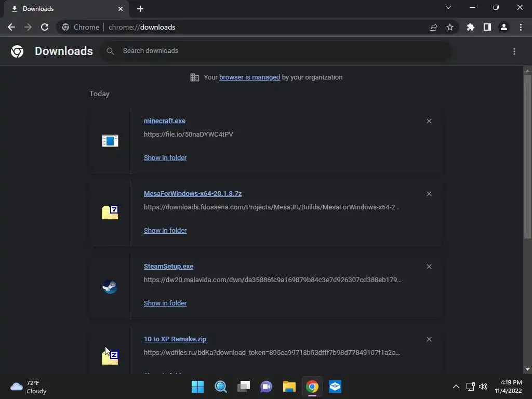The width and height of the screenshot is (532, 399).
Task: Open Chrome's three-dot main menu
Action: point(521,27)
